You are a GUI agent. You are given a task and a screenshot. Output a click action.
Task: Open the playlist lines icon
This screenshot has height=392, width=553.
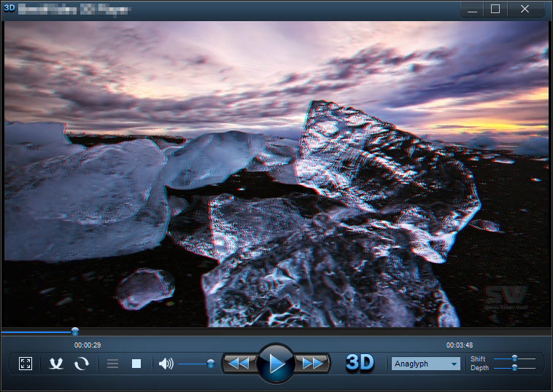112,364
